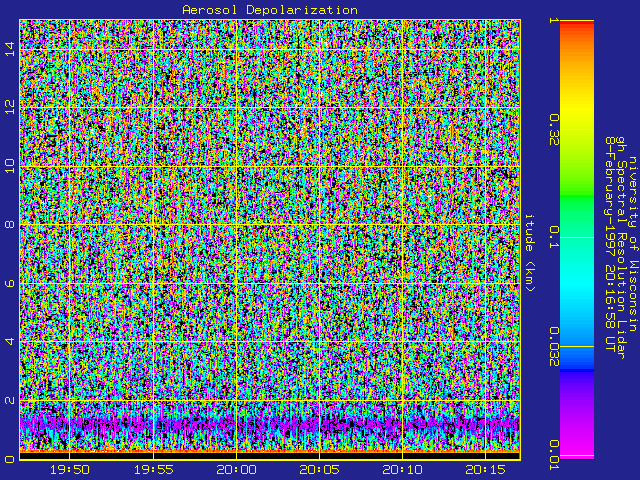Click the 'itude (km)' axis label
Viewport: 640px width, 480px height.
pos(529,253)
